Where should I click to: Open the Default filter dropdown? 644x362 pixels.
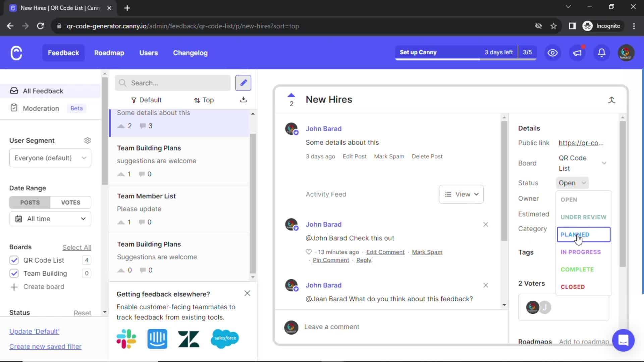point(146,100)
